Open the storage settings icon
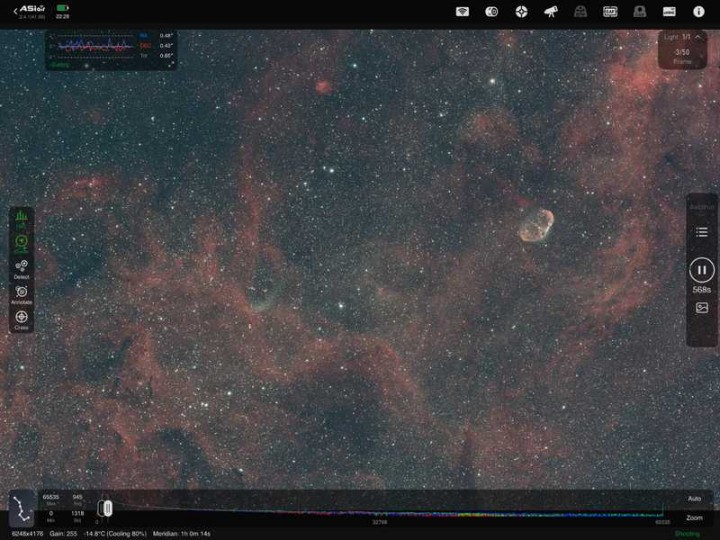Screen dimensions: 720x540 pos(669,12)
